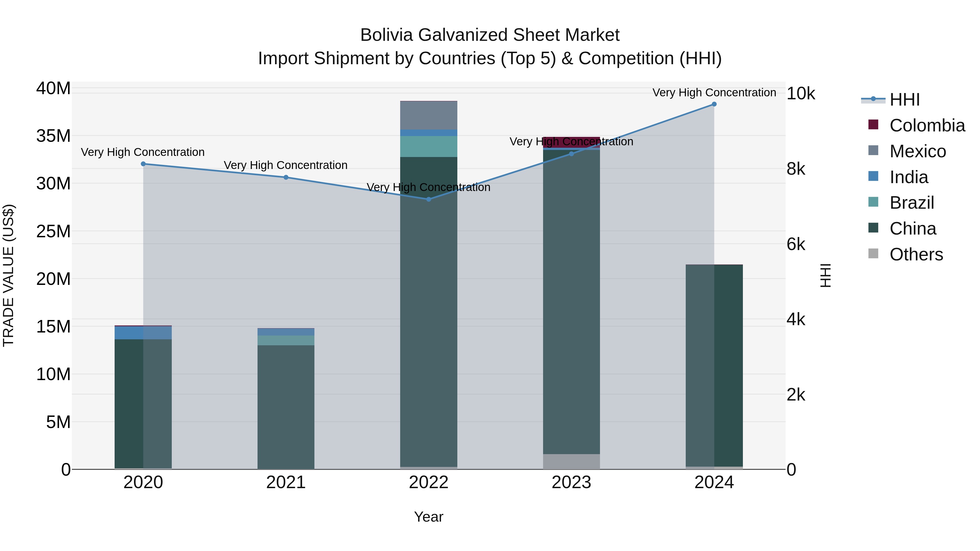
Task: Click the 20M trade value tick label
Action: (53, 279)
